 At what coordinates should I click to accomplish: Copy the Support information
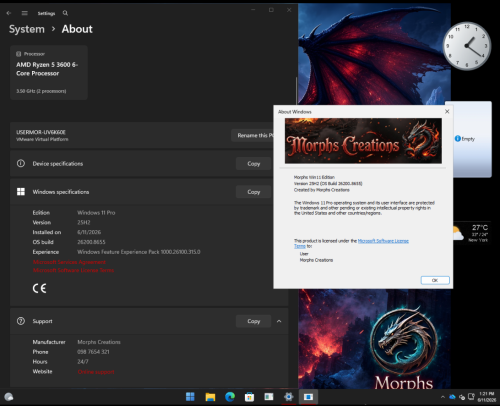254,321
